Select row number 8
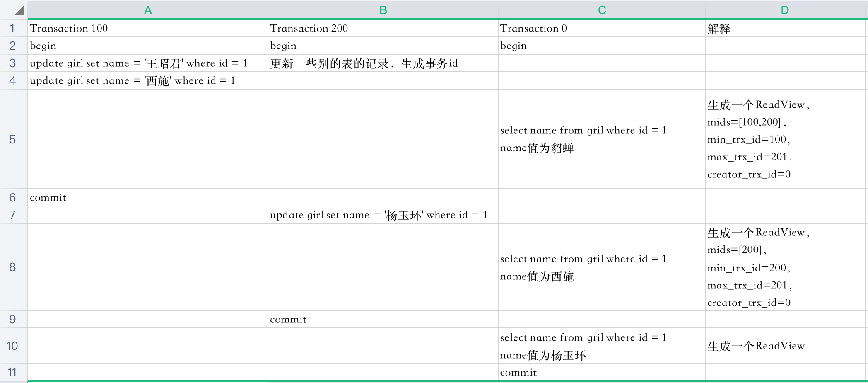This screenshot has height=383, width=868. [x=12, y=267]
